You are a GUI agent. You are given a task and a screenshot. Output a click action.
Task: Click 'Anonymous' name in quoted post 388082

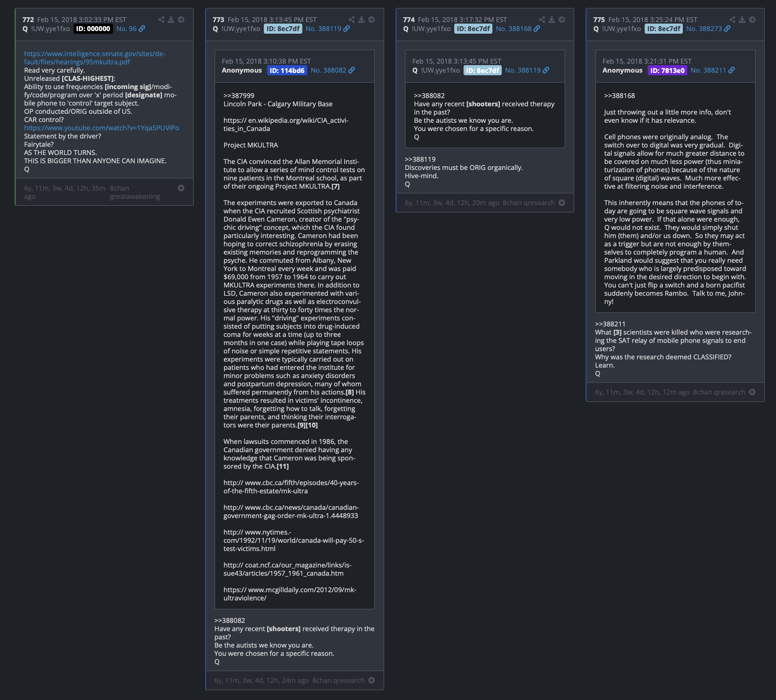tap(241, 70)
